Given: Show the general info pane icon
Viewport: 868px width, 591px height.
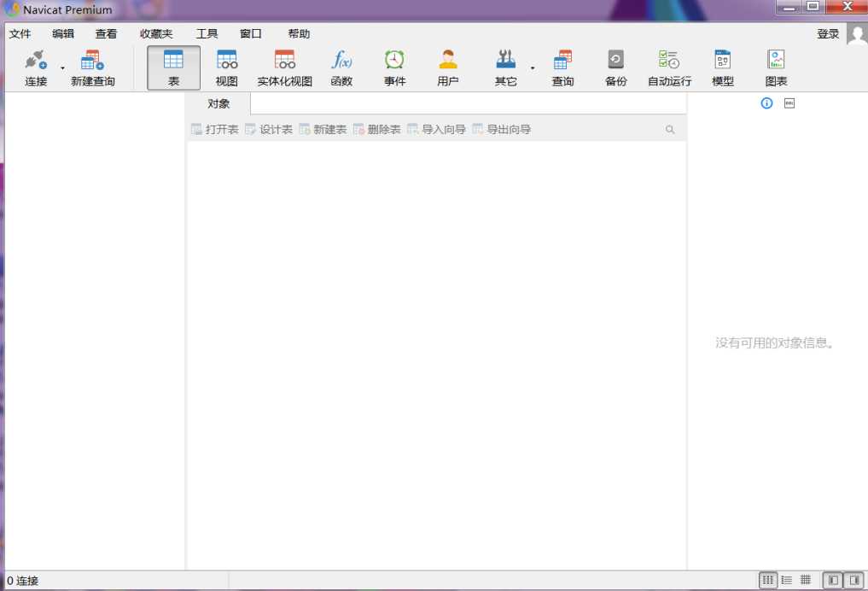Looking at the screenshot, I should 766,103.
